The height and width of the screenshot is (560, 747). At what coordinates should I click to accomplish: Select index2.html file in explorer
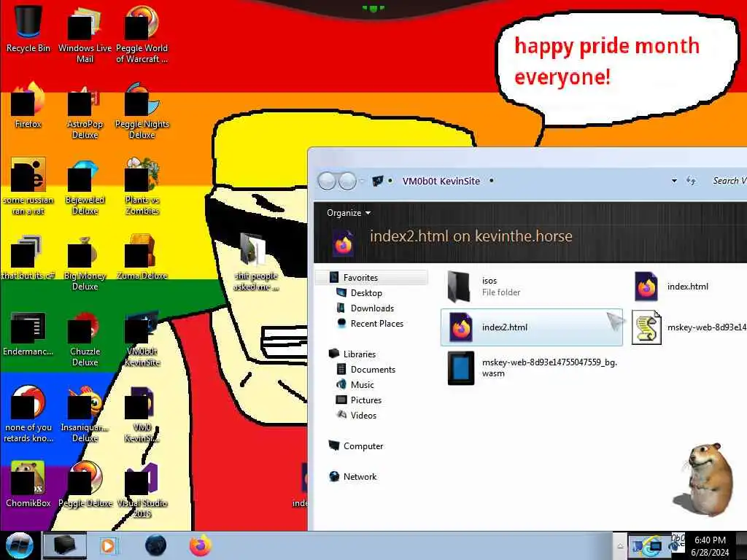click(532, 327)
